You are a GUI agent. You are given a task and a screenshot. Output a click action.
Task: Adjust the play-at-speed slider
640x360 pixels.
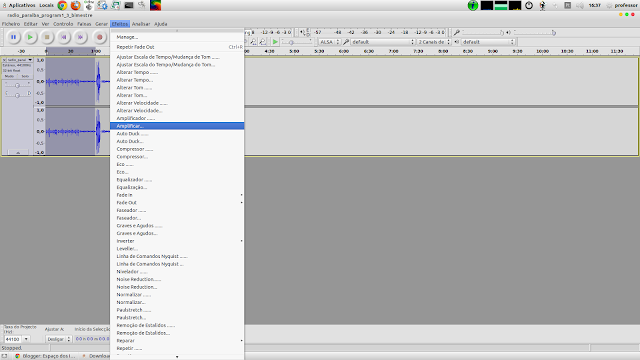click(296, 42)
